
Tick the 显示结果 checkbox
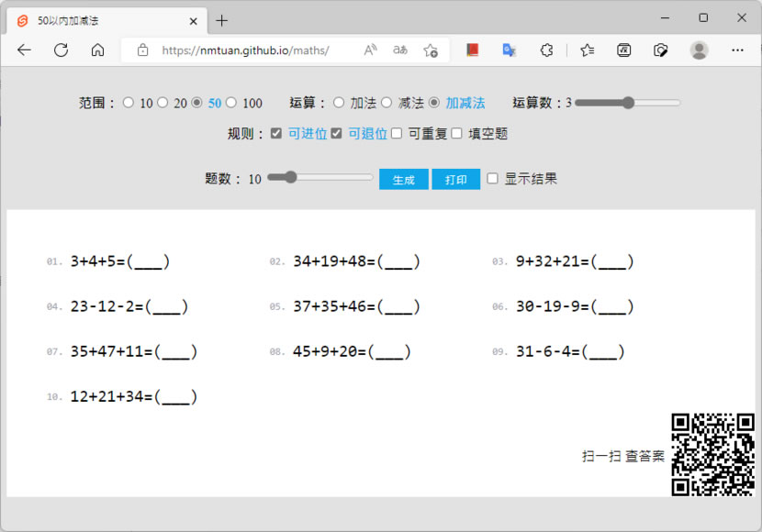tap(493, 178)
